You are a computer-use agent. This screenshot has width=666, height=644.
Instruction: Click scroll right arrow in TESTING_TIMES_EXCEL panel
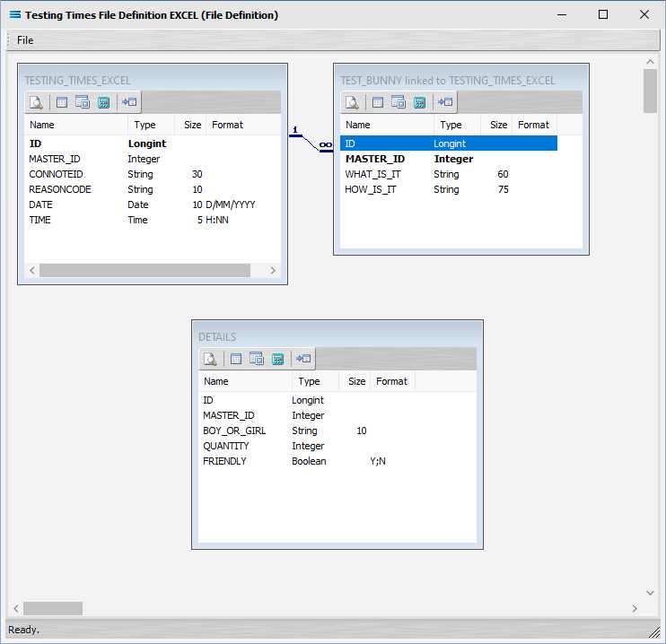pos(273,270)
